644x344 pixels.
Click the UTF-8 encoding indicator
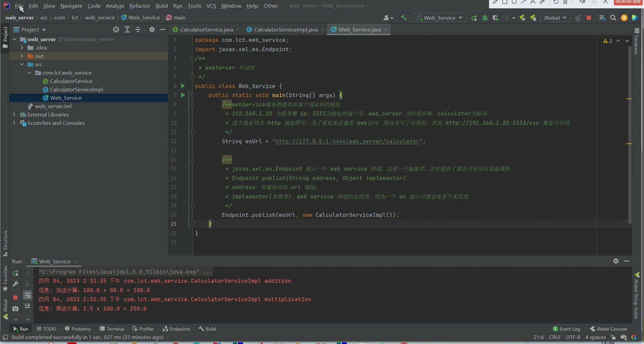coord(573,337)
